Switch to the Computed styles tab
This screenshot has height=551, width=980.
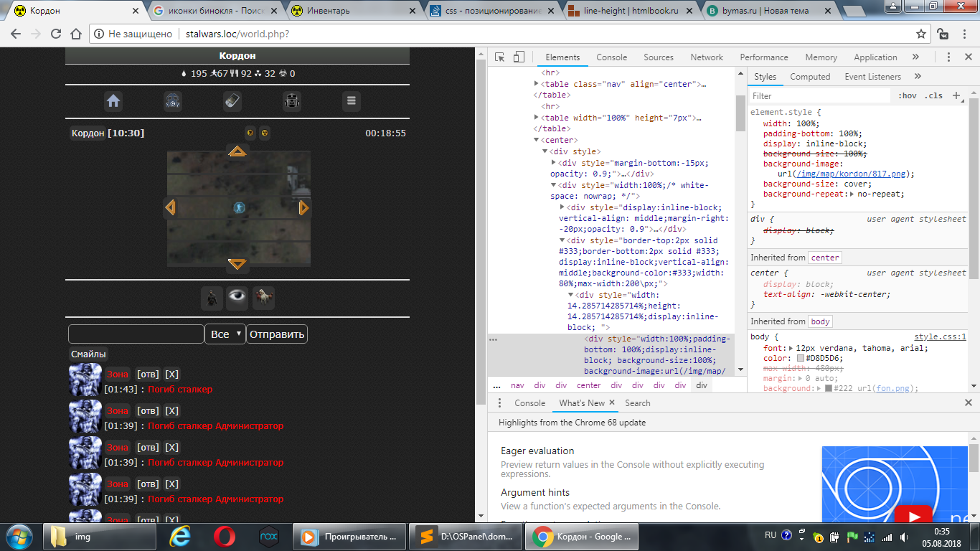810,77
